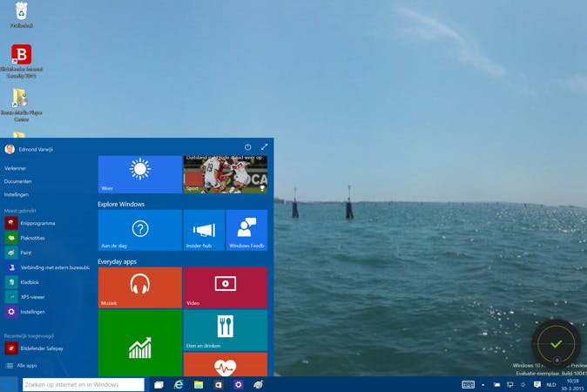
Task: Launch Knipprogramma from most used list
Action: coord(30,223)
